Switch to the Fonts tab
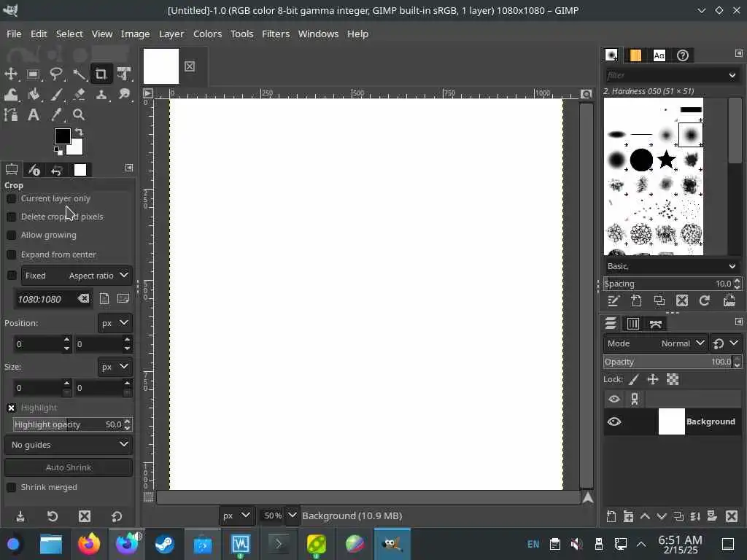Screen dimensions: 747x560 click(x=659, y=55)
